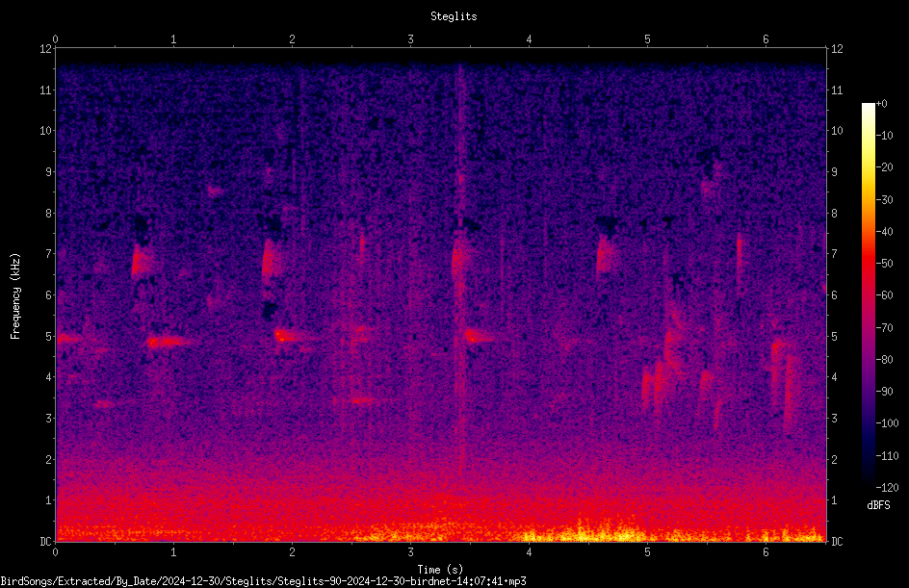Click the color scale bar near -50 dBFS
Image resolution: width=909 pixels, height=588 pixels.
tap(868, 264)
